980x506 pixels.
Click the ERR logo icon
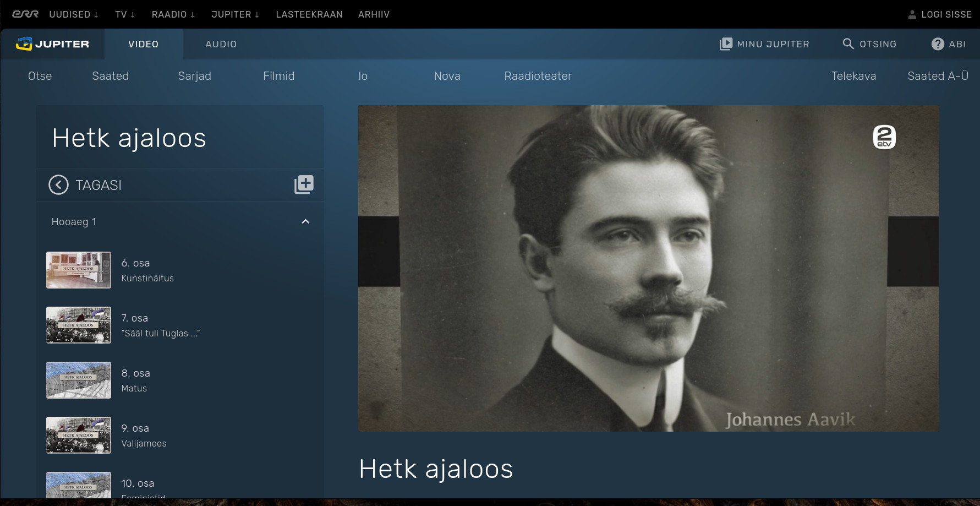pyautogui.click(x=25, y=14)
